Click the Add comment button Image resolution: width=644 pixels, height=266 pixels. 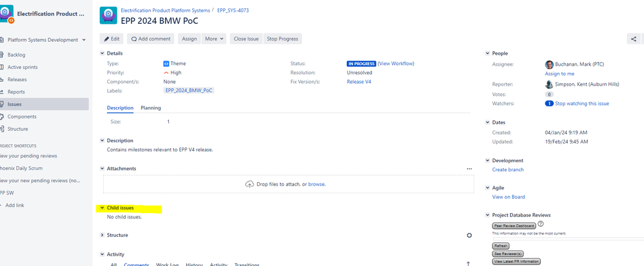coord(151,39)
